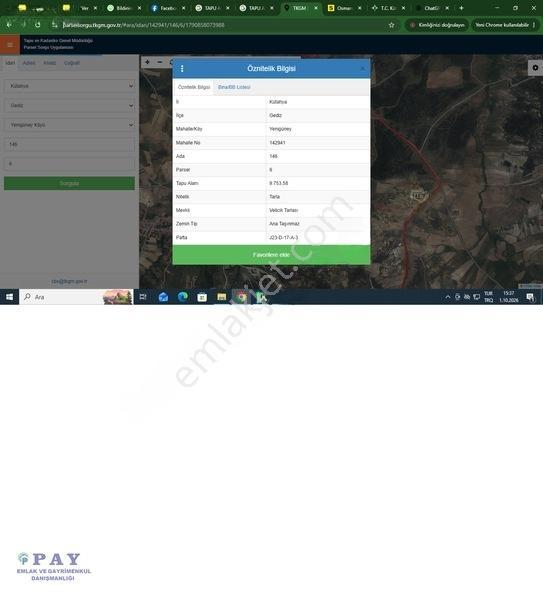Reload the page in Chrome
543x600 pixels.
point(37,25)
